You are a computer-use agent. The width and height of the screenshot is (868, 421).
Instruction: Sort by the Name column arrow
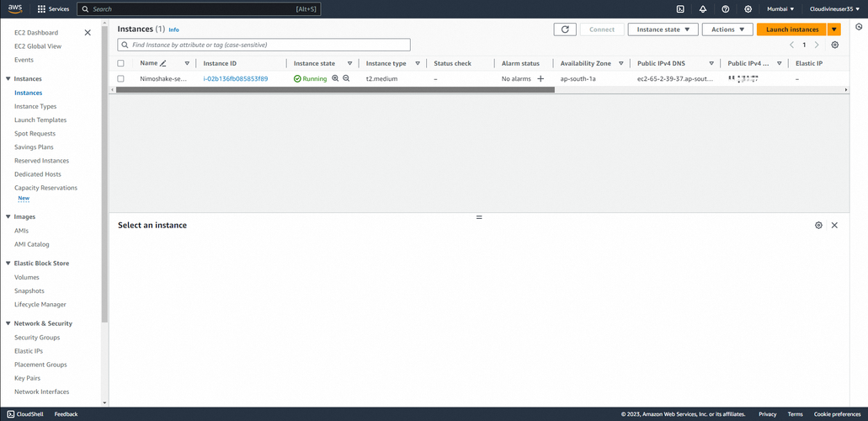[x=187, y=64]
